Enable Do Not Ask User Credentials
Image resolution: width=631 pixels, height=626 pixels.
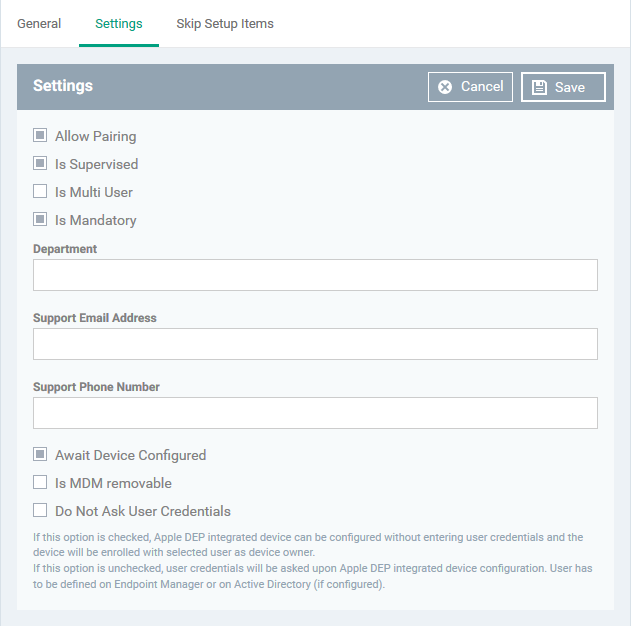pos(40,510)
